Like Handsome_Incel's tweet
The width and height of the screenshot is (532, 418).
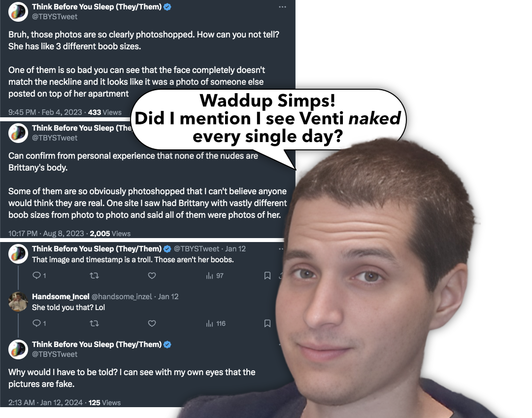152,323
